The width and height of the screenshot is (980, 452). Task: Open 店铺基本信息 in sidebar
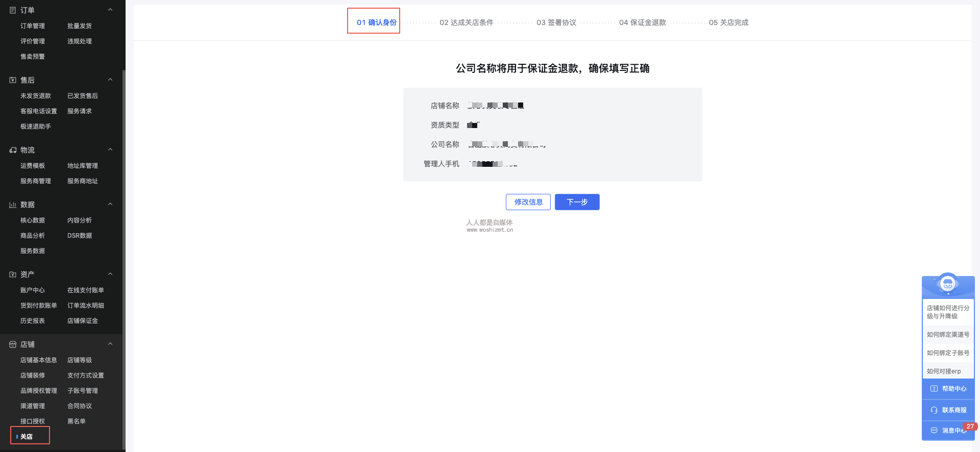pos(39,360)
